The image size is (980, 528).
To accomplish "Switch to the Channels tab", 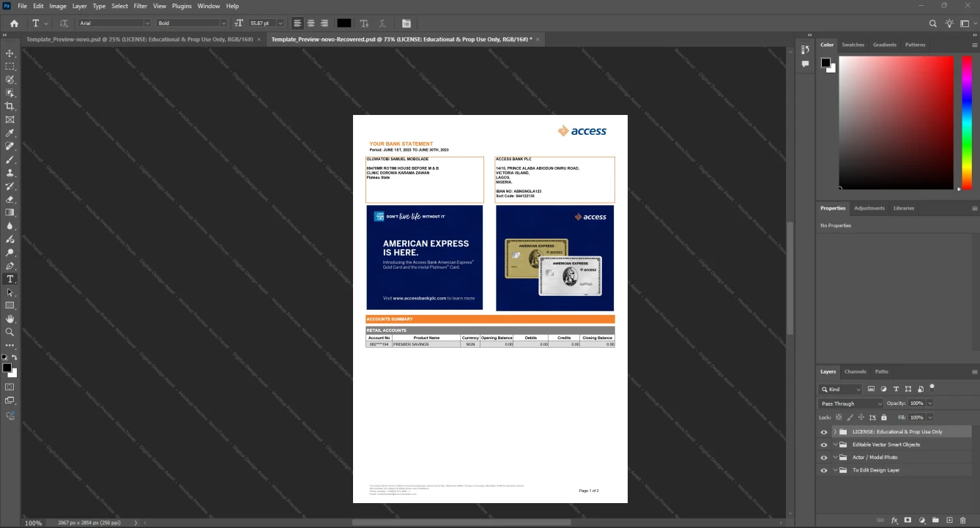I will (x=855, y=371).
